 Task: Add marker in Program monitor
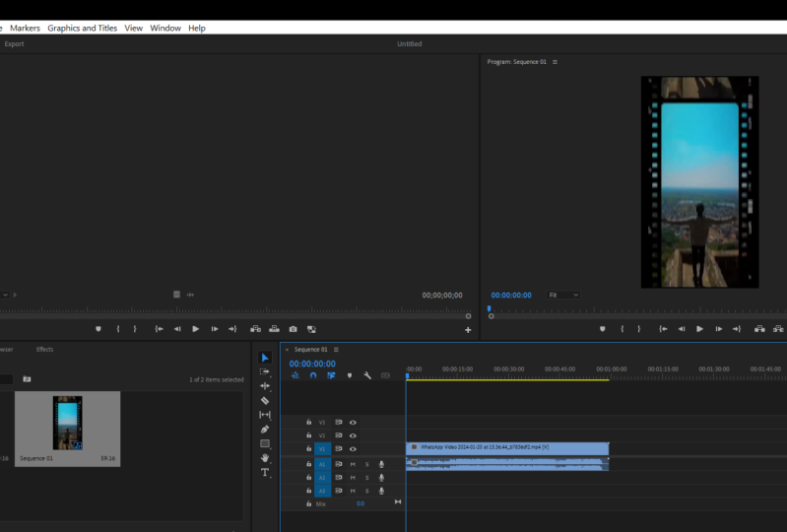click(x=602, y=329)
